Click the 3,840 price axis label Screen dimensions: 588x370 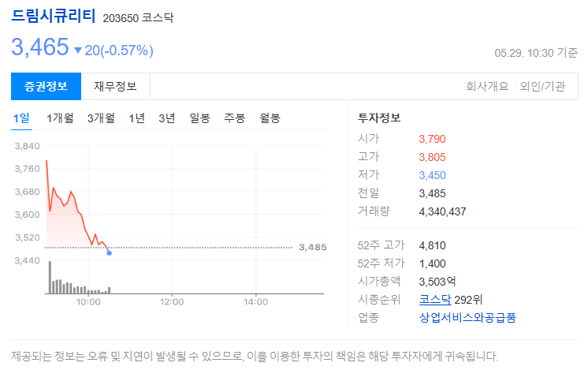27,146
